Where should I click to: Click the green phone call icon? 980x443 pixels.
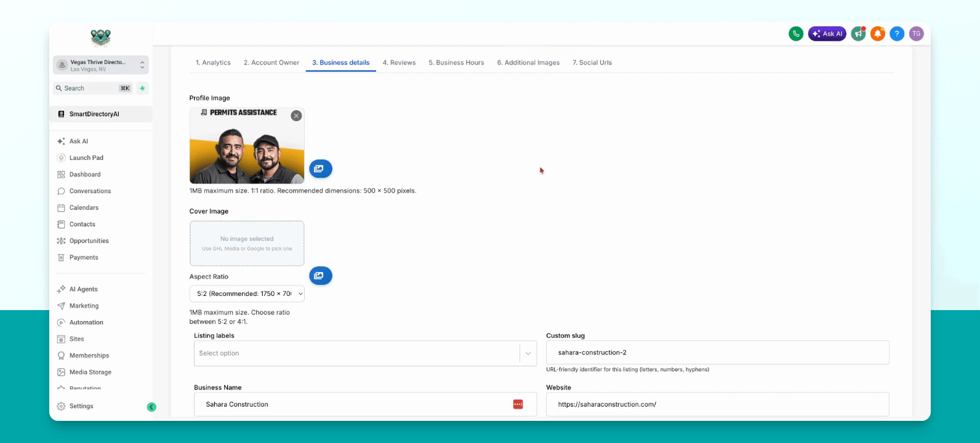796,34
